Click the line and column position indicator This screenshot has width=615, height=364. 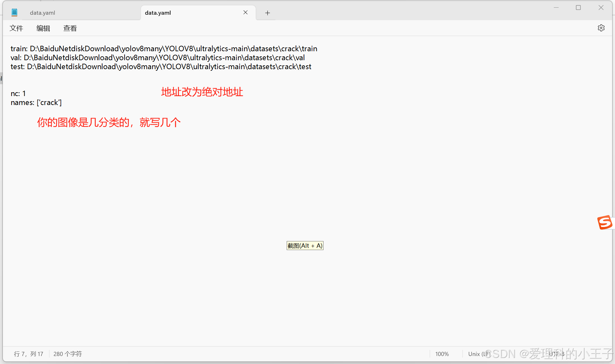29,354
